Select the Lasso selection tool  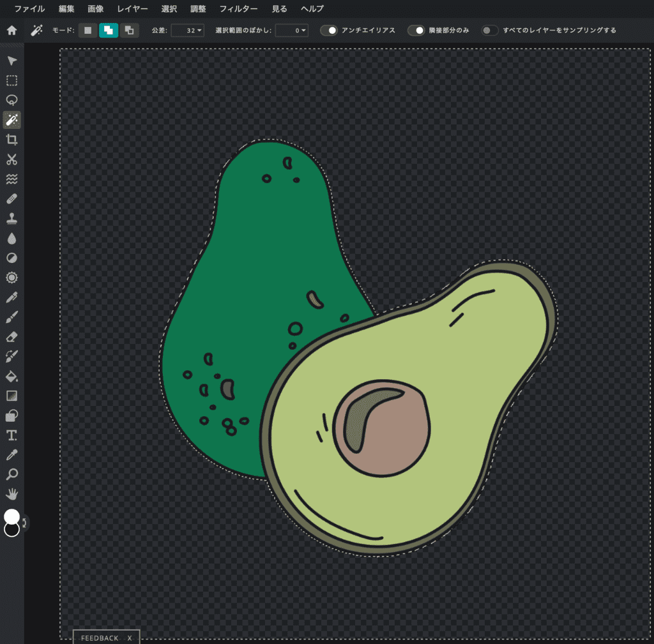11,100
